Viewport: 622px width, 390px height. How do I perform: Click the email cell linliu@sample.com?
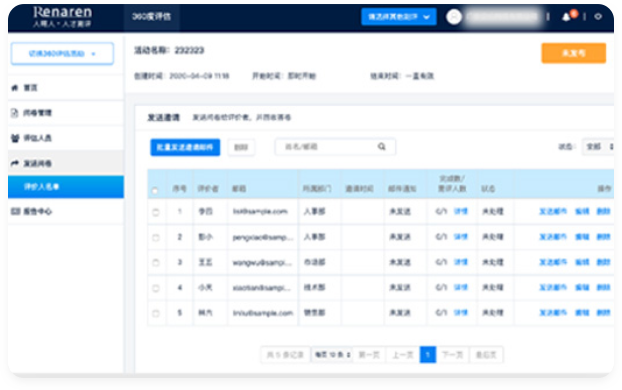pos(263,313)
